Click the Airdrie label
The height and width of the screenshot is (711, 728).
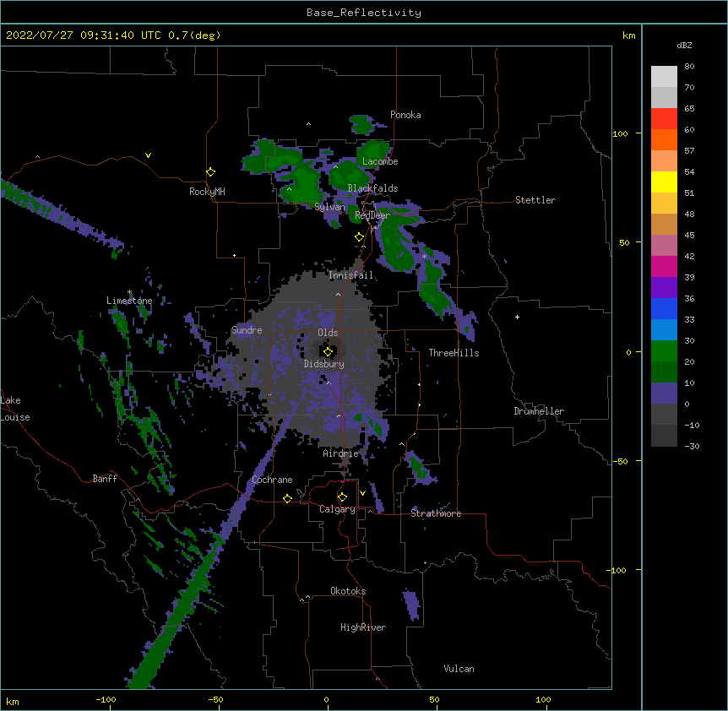(x=341, y=453)
